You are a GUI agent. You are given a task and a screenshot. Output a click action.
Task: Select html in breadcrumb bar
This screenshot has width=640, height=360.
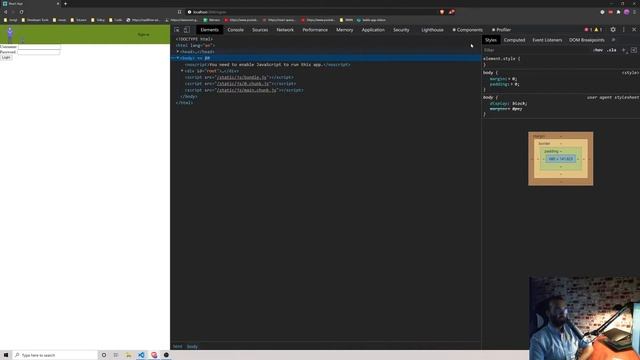[x=178, y=346]
